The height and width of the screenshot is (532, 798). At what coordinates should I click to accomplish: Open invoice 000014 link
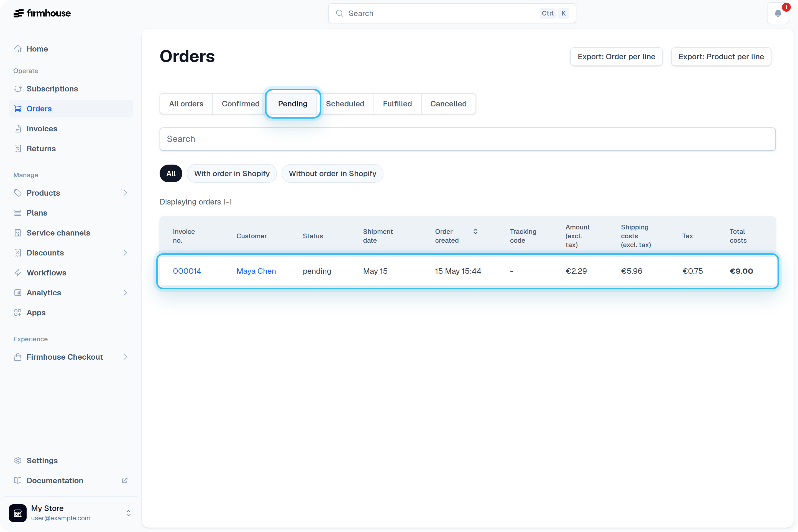click(187, 271)
